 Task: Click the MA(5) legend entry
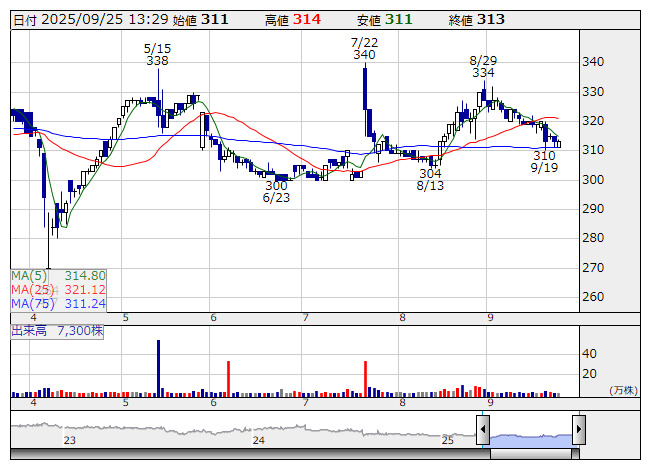[x=58, y=275]
